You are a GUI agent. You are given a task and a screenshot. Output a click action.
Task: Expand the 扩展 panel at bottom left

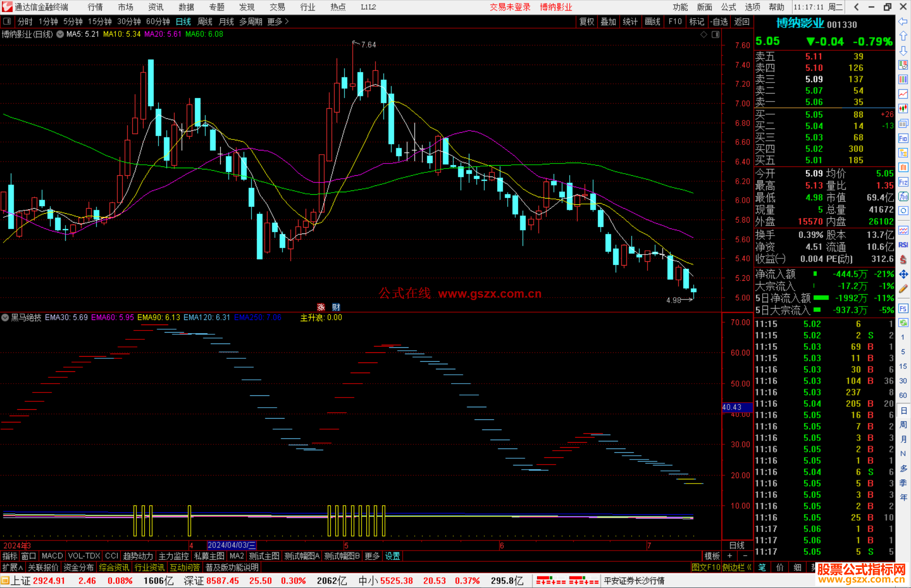13,567
